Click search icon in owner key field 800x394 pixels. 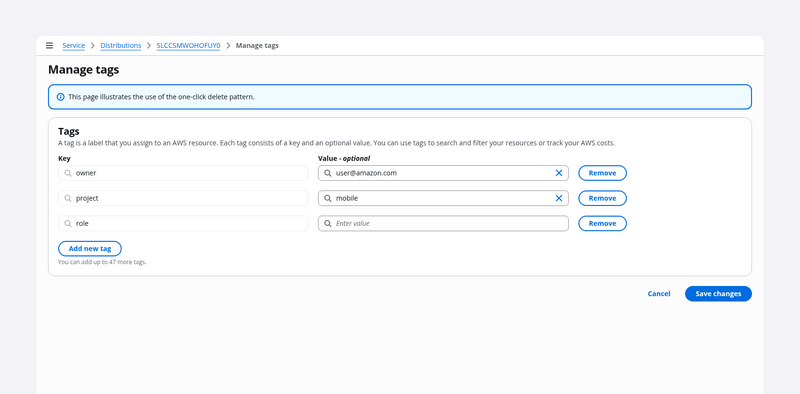[68, 173]
